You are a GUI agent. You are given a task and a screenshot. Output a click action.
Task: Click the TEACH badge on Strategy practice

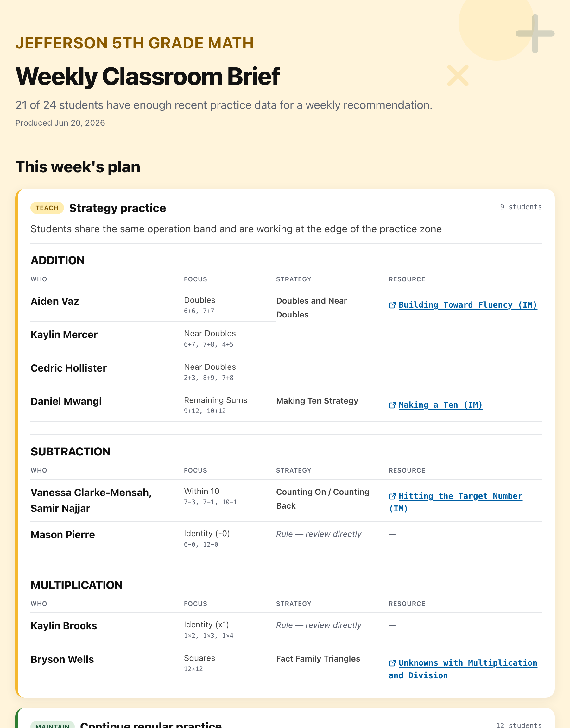tap(47, 208)
